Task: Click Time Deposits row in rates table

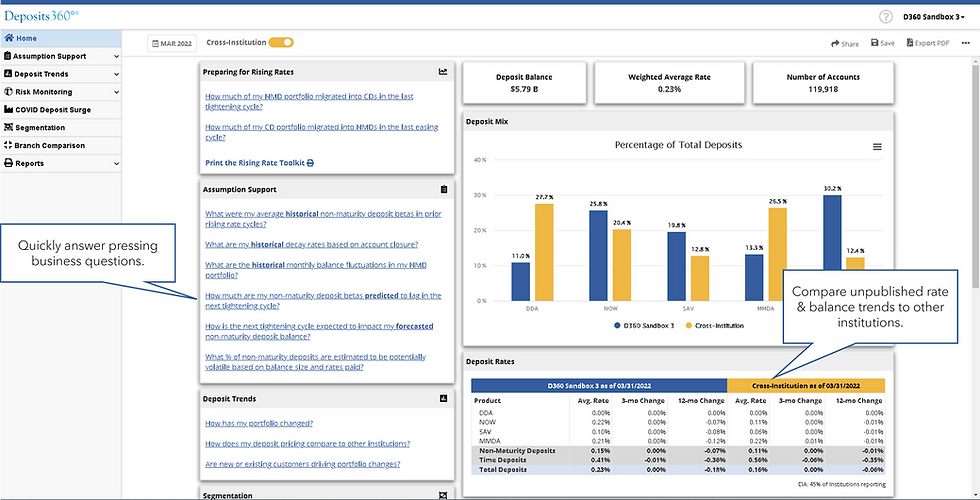Action: pos(678,460)
